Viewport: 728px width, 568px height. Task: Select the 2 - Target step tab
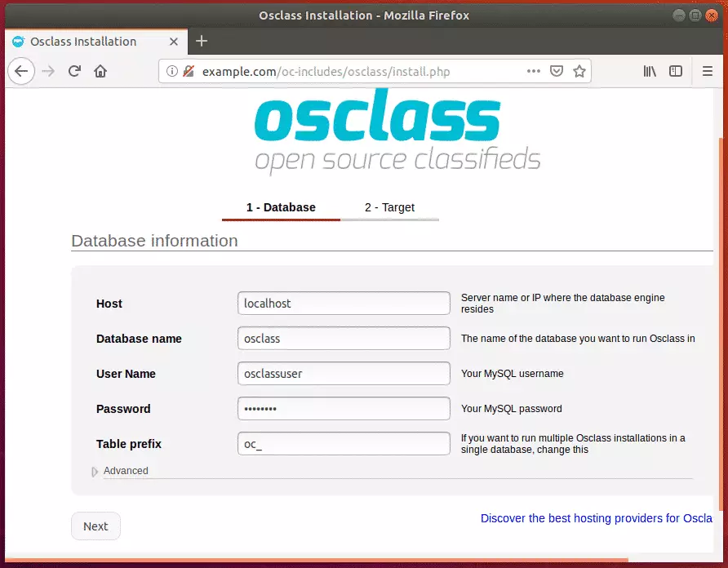(x=389, y=207)
